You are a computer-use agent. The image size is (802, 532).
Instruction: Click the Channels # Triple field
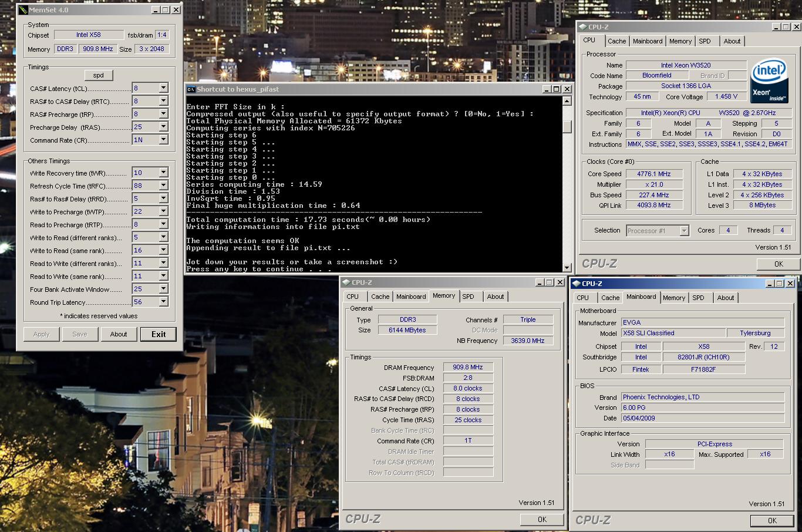[x=528, y=319]
